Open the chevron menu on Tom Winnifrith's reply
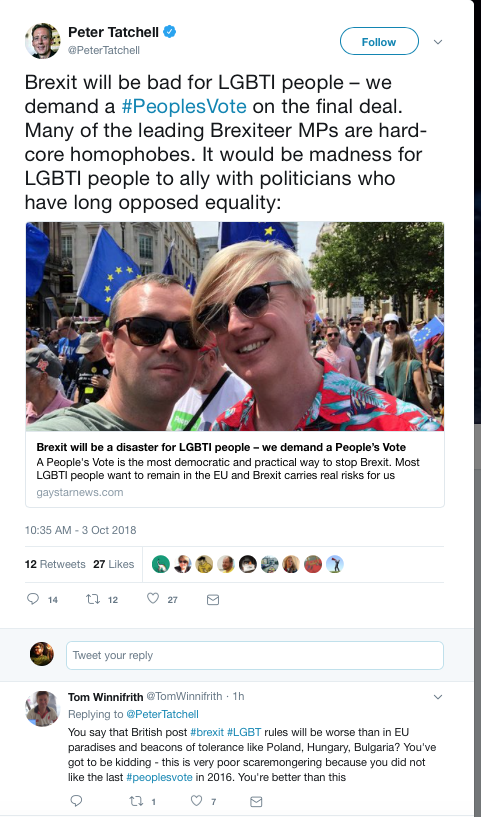The height and width of the screenshot is (817, 481). (x=438, y=697)
